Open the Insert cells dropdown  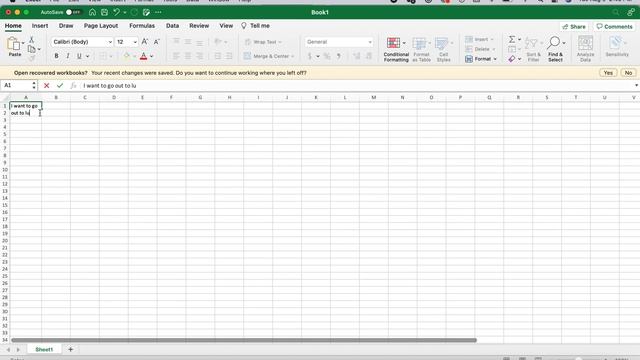pyautogui.click(x=480, y=39)
